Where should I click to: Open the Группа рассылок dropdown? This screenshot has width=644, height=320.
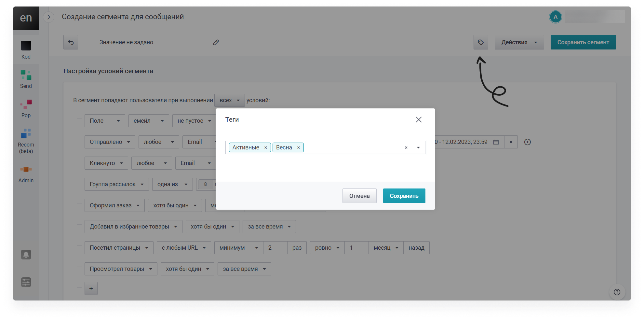click(117, 184)
